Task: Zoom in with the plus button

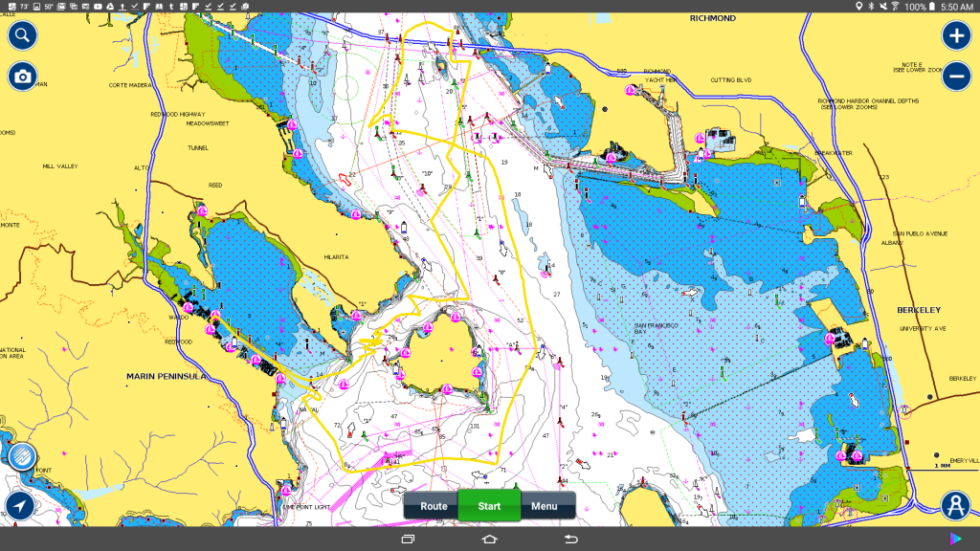Action: 956,36
